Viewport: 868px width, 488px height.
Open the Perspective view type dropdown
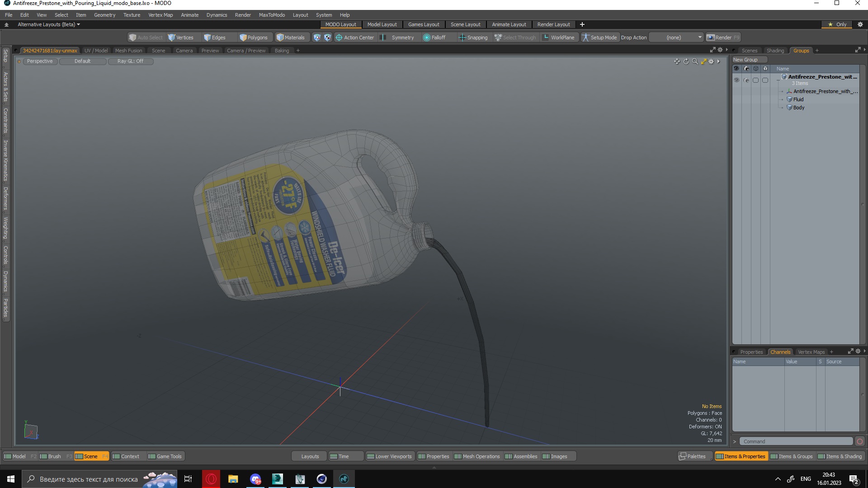(40, 61)
